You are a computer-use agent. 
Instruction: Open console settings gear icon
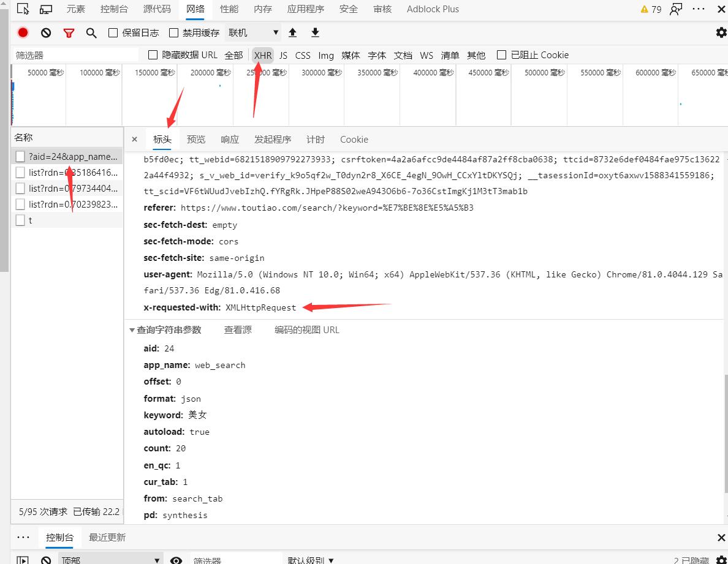point(721,560)
